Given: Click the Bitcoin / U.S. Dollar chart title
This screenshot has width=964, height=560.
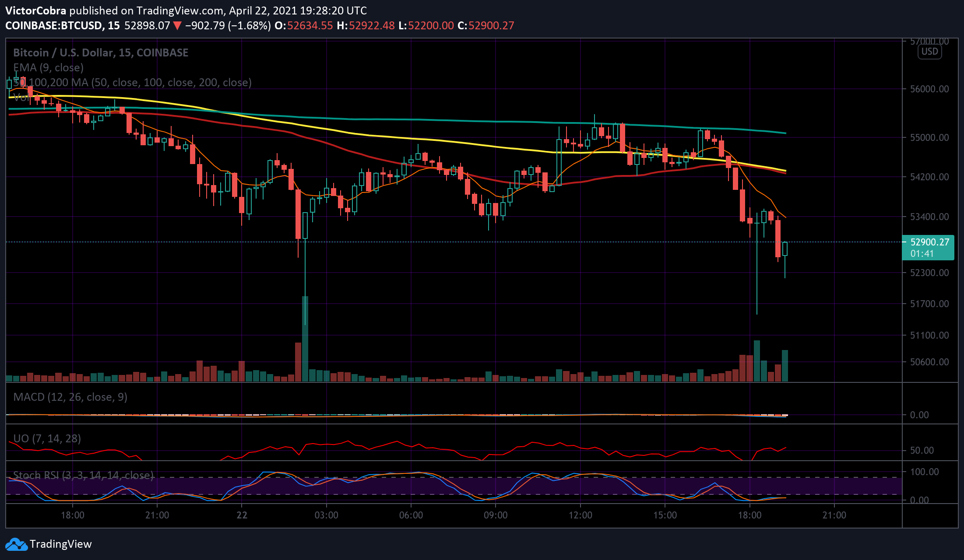Looking at the screenshot, I should click(x=101, y=52).
